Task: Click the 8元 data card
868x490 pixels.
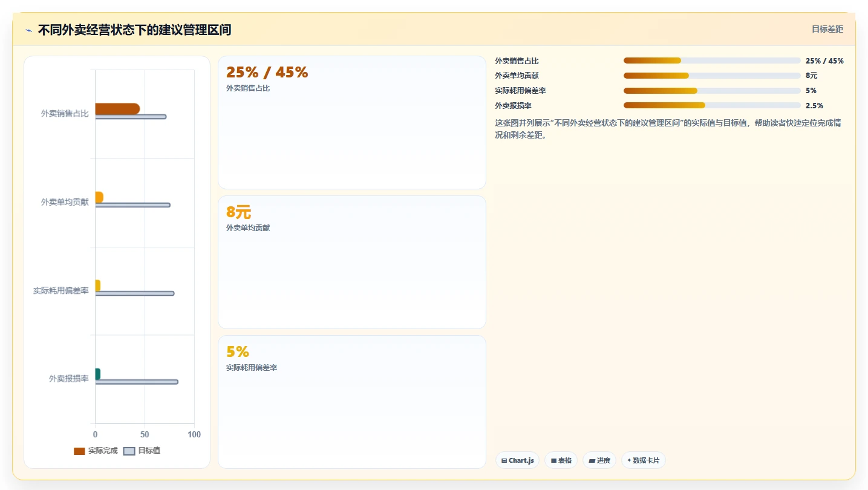Action: coord(352,262)
